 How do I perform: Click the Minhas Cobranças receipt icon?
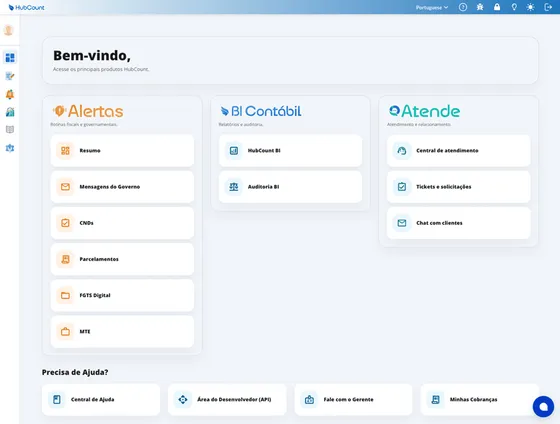(435, 400)
